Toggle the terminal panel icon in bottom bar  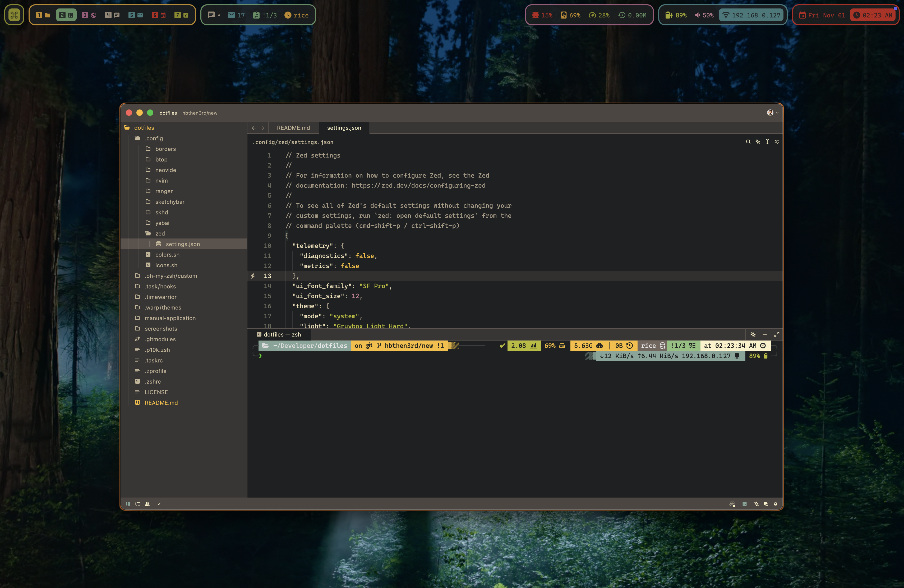click(744, 504)
